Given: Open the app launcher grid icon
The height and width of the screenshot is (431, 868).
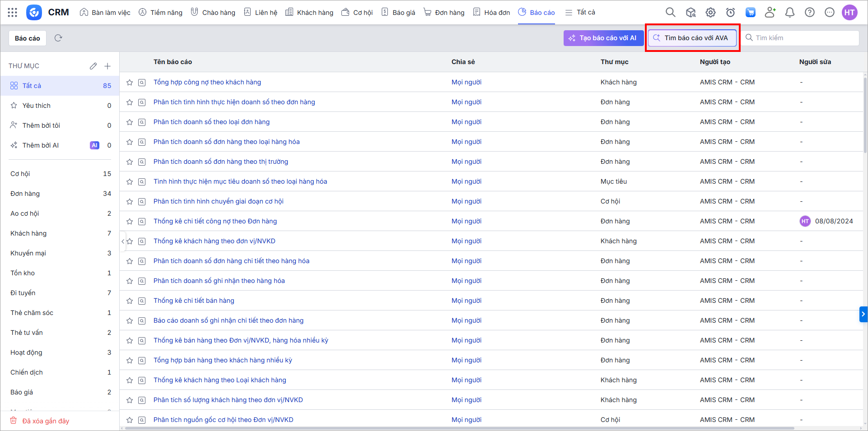Looking at the screenshot, I should pos(13,13).
